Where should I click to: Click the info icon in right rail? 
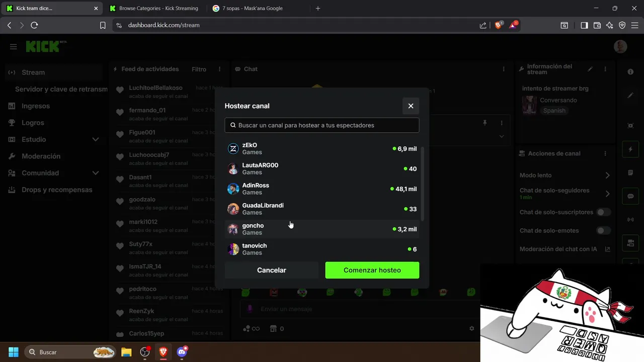coord(630,72)
